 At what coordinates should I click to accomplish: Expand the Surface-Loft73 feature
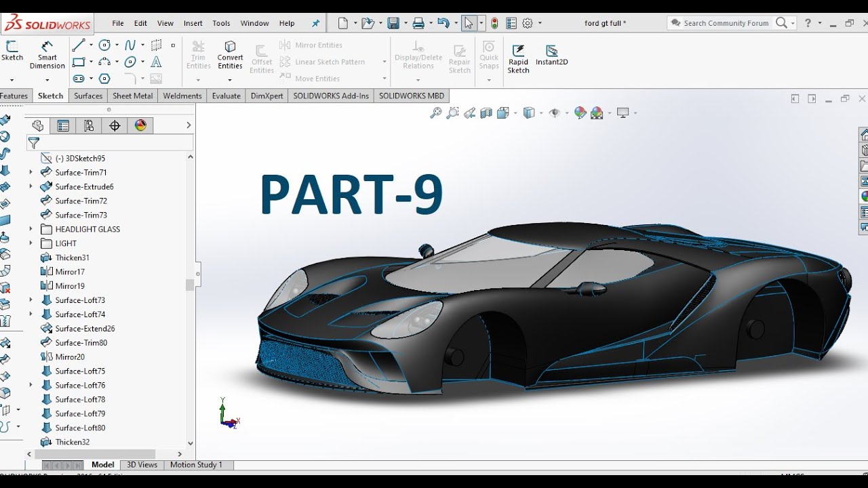tap(31, 300)
